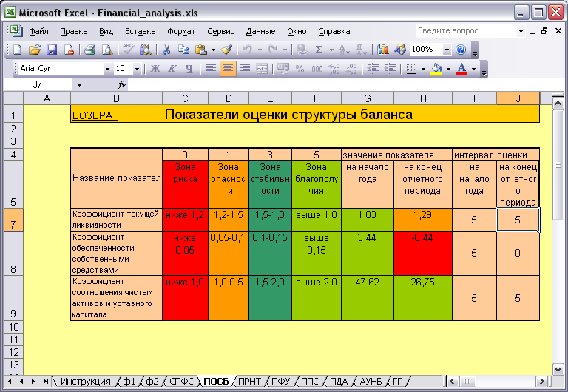Screen dimensions: 568x392
Task: Click the Save floppy disk icon
Action: [52, 50]
